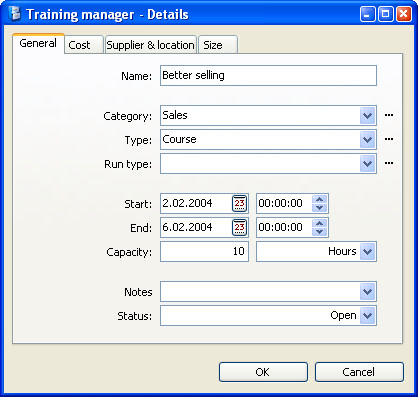This screenshot has width=418, height=397.
Task: Minimize the Training manager window
Action: pyautogui.click(x=367, y=14)
